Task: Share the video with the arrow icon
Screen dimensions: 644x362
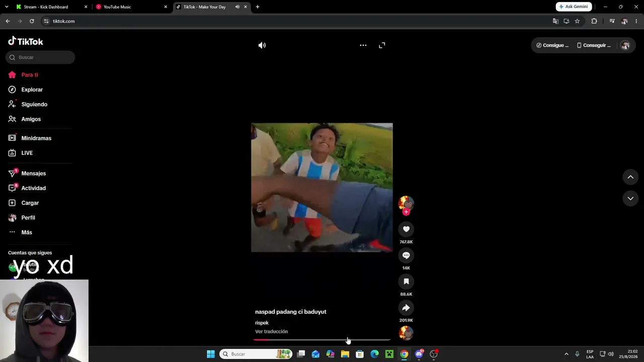Action: [406, 308]
